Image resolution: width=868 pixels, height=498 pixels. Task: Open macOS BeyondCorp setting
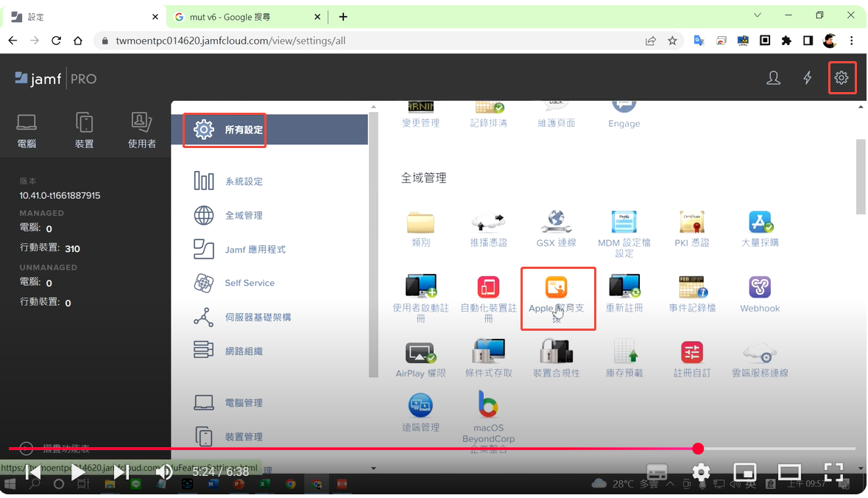tap(488, 404)
